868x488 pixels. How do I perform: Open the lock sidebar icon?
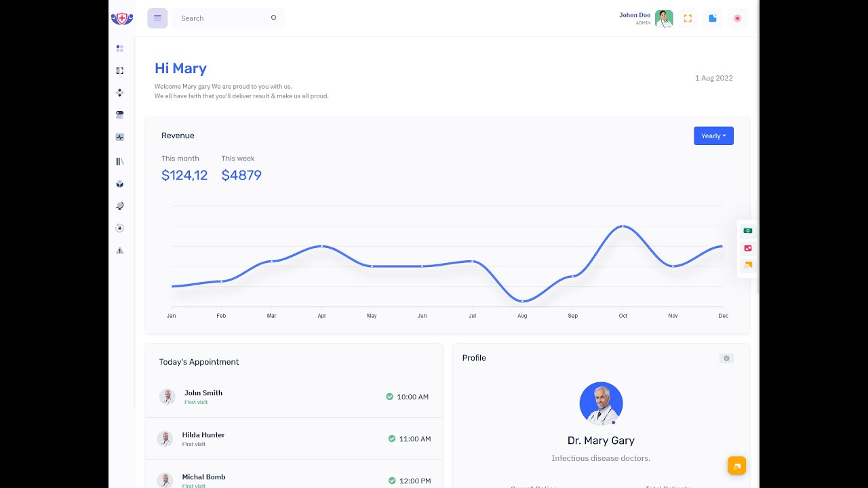pos(120,228)
